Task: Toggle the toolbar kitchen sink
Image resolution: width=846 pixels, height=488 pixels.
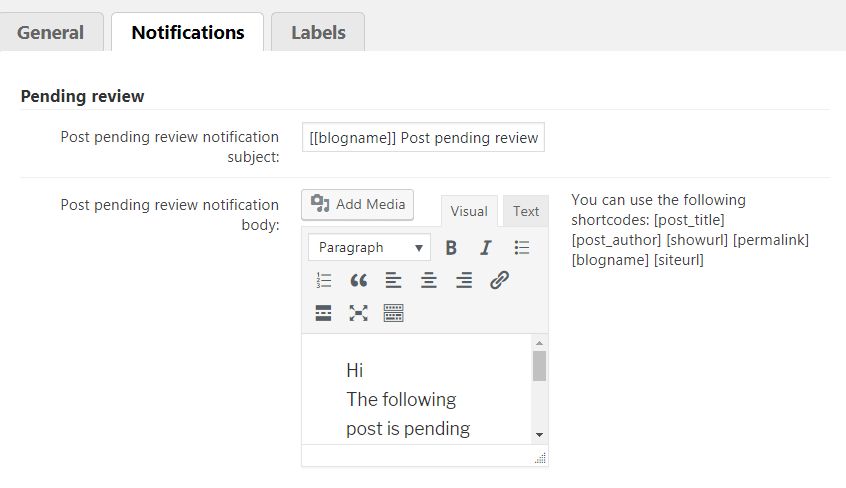Action: [393, 314]
